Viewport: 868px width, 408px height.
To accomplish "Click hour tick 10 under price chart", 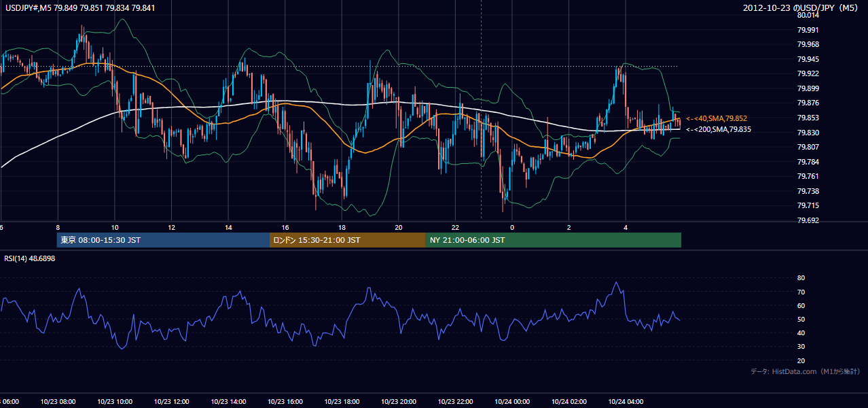I will [115, 228].
